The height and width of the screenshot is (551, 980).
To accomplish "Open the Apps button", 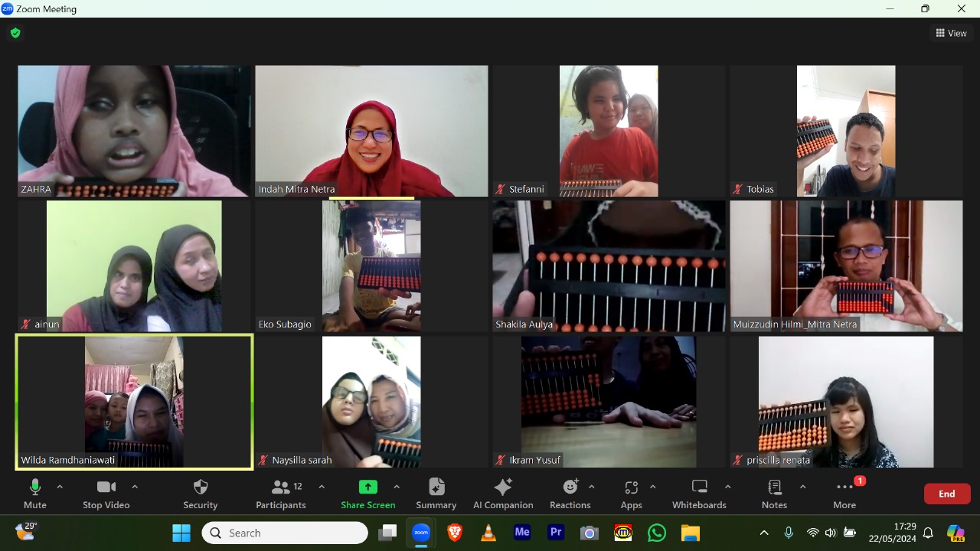I will point(632,494).
